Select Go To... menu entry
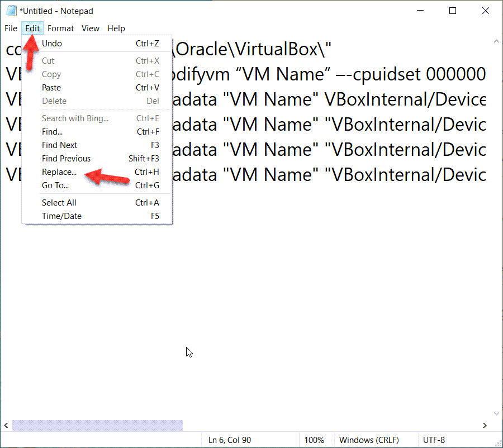The height and width of the screenshot is (448, 503). [55, 185]
